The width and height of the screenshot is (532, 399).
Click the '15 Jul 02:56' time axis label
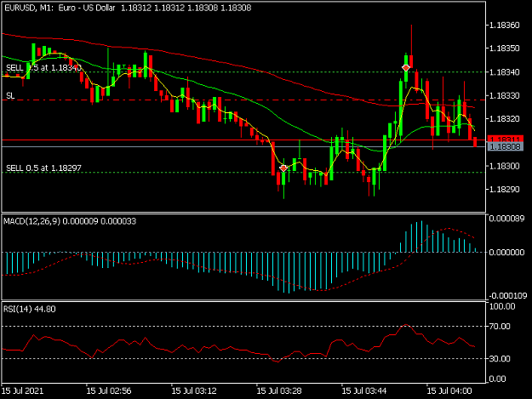109,390
